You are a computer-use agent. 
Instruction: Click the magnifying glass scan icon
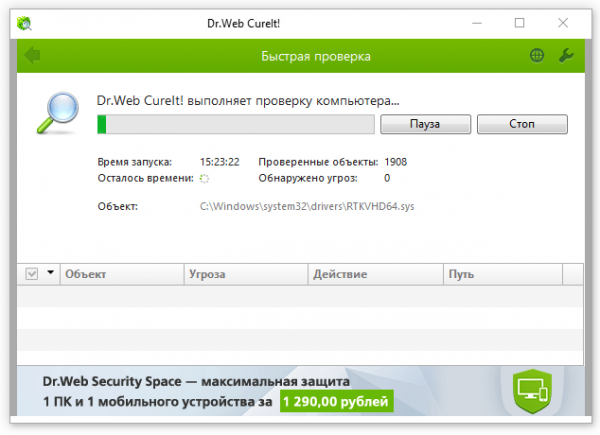point(58,112)
